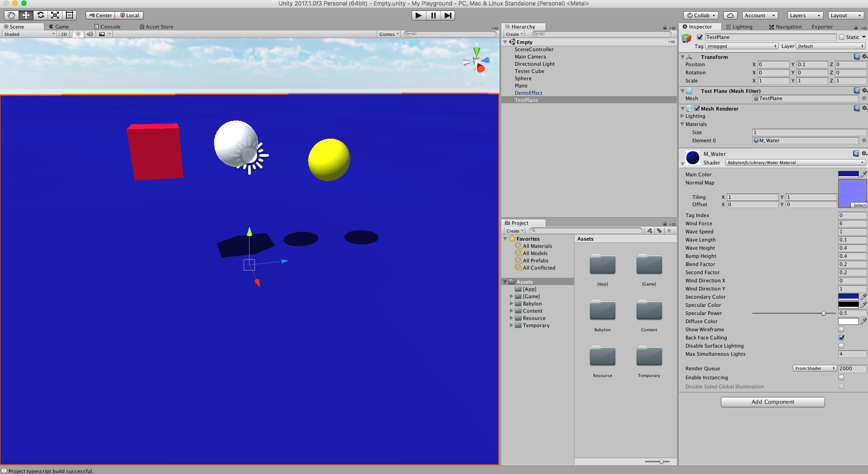Toggle the Back Face Culling checkbox

pos(841,338)
